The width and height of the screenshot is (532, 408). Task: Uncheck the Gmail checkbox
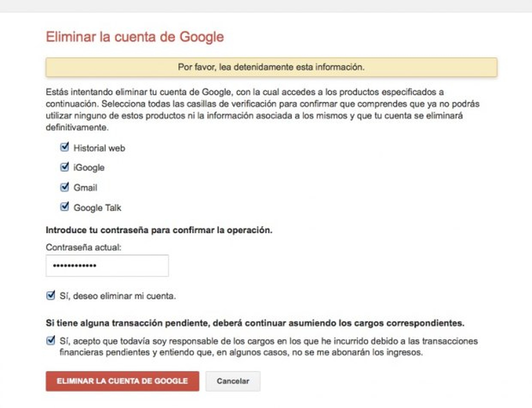point(64,187)
